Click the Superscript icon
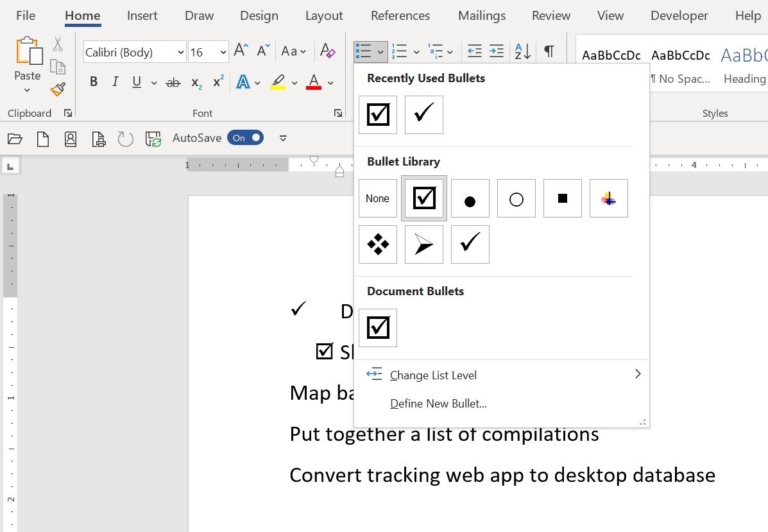This screenshot has height=532, width=768. point(218,82)
